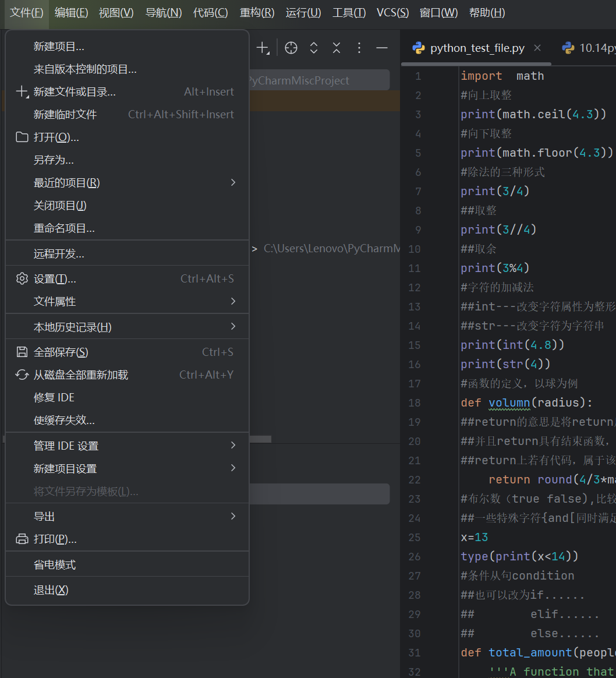Open the 工具(T) menu
616x678 pixels.
pyautogui.click(x=349, y=13)
